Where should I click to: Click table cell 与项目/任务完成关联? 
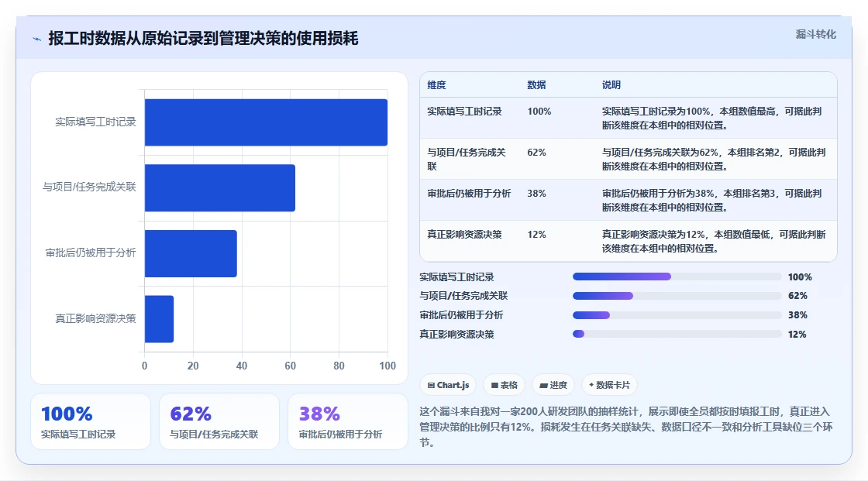point(466,159)
